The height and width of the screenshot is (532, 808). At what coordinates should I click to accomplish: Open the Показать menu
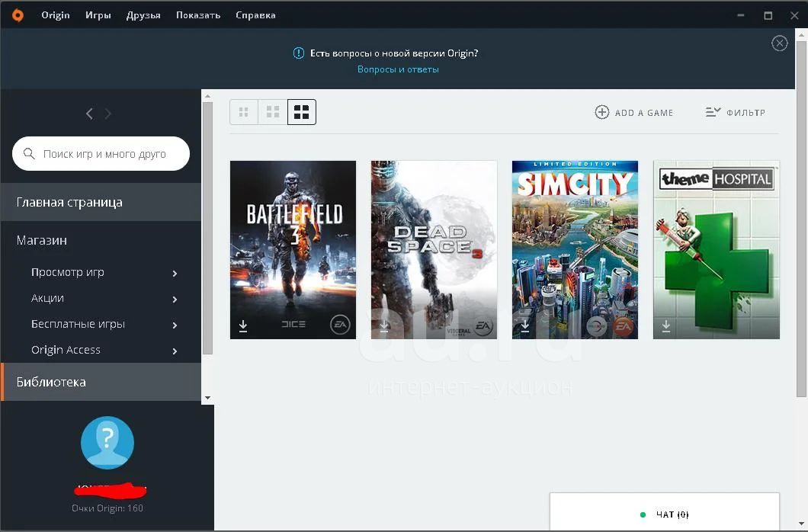[x=198, y=15]
